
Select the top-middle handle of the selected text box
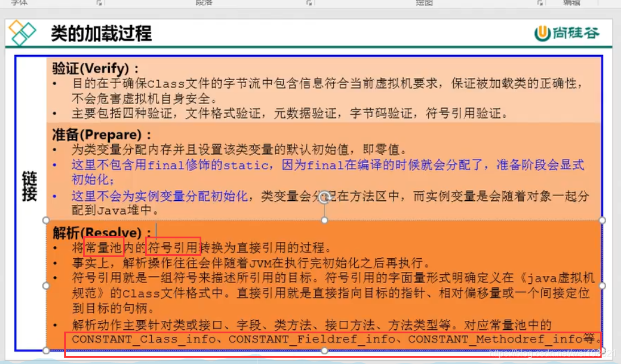[324, 220]
